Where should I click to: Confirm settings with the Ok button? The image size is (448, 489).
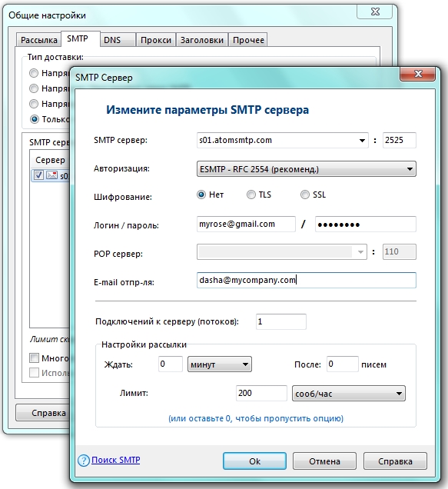point(254,461)
